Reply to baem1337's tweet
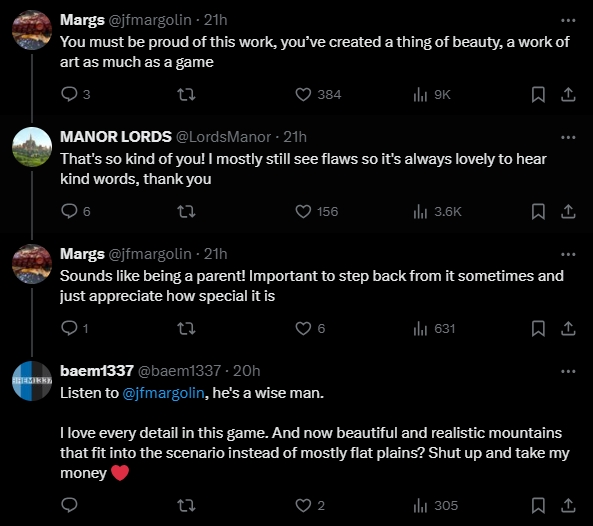 tap(69, 505)
